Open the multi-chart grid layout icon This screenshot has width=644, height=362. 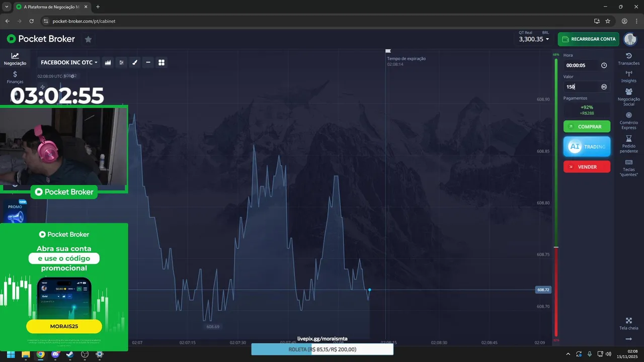162,62
